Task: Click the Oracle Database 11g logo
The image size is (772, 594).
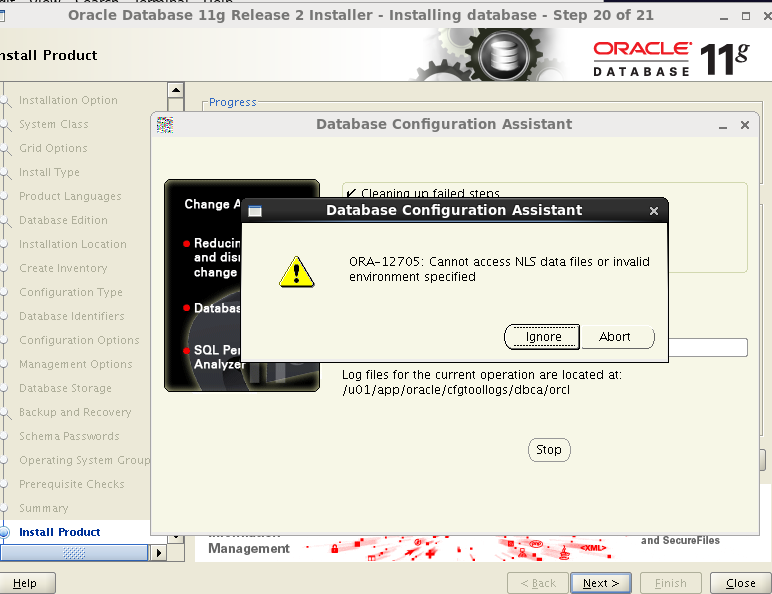Action: click(x=671, y=59)
